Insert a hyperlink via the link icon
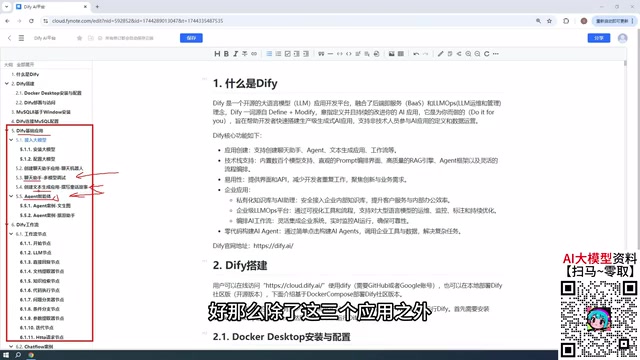This screenshot has height=360, width=640. [254, 54]
